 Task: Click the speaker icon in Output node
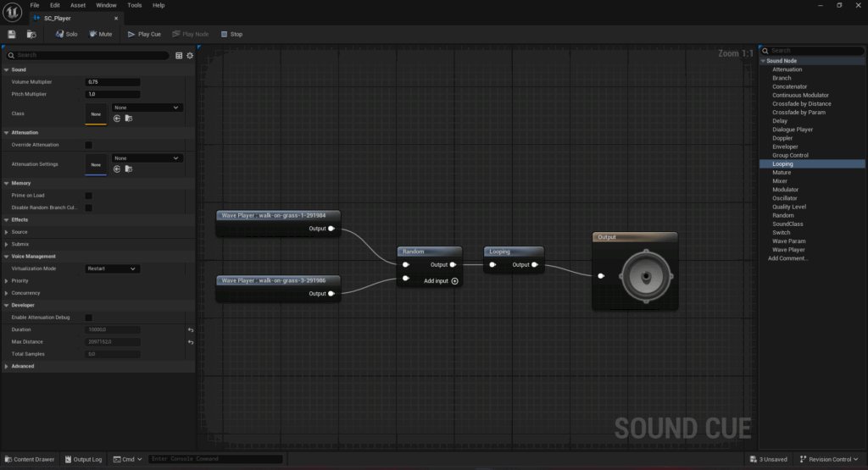(x=645, y=276)
